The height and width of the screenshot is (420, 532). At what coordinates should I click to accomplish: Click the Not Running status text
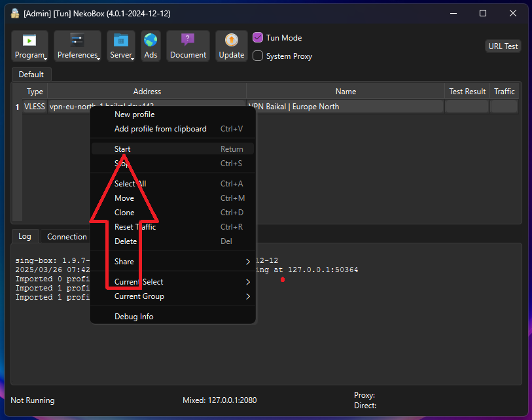[33, 400]
